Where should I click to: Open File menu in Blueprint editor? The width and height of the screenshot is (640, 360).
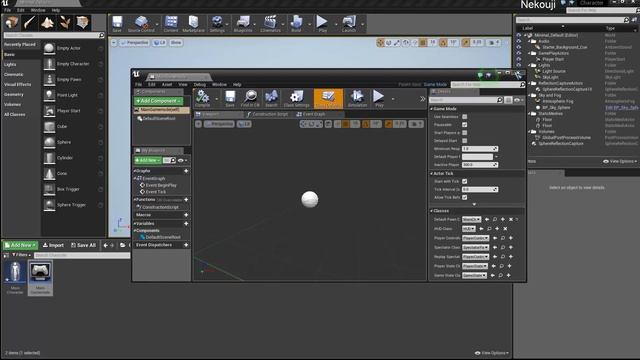pos(139,84)
